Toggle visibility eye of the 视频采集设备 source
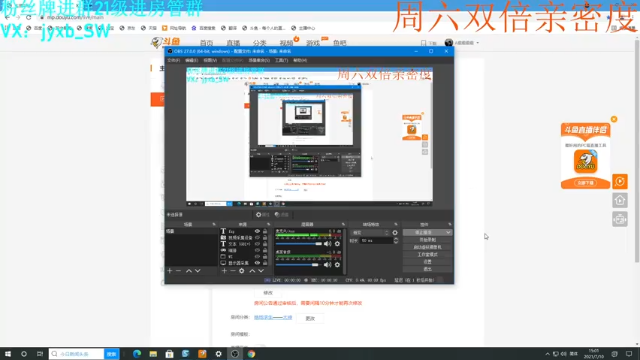 click(x=257, y=238)
